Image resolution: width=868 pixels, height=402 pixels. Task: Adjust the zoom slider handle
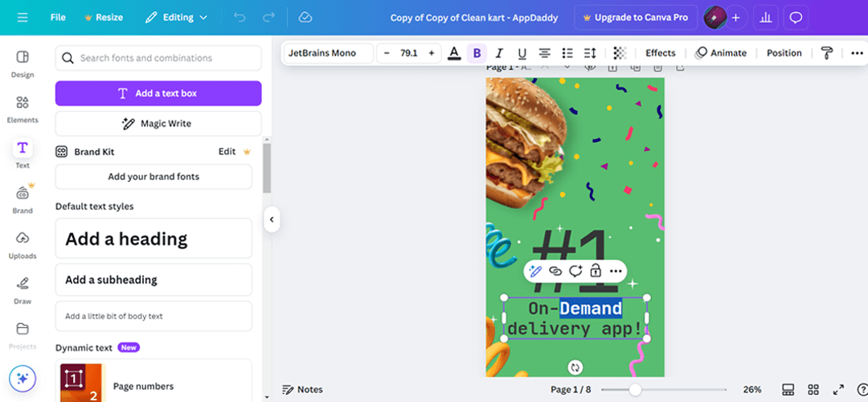(x=635, y=390)
